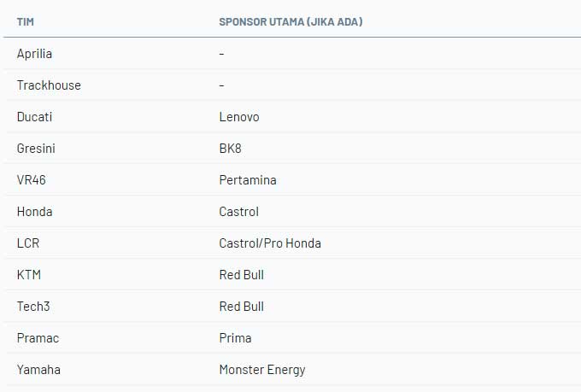
Task: Click Red Bull in the KTM row
Action: pos(241,275)
